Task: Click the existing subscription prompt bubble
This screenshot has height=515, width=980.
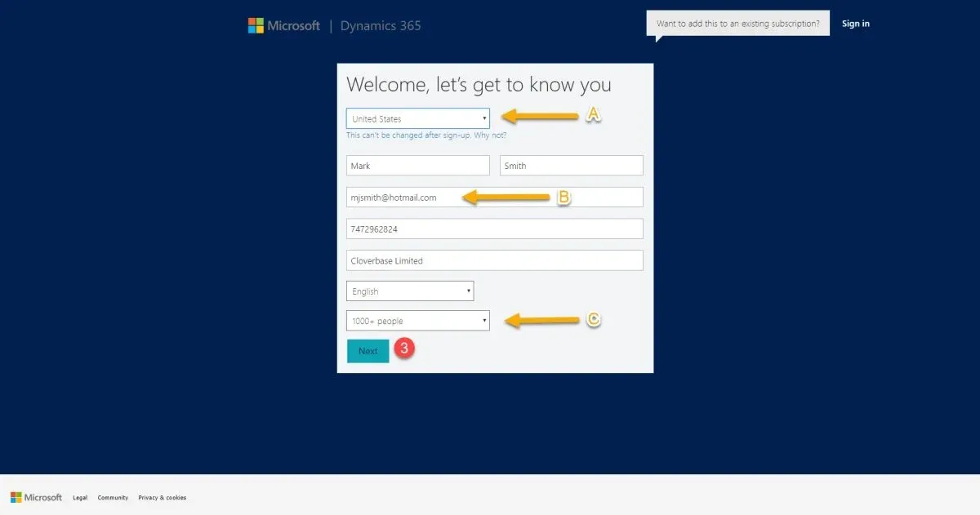Action: (x=738, y=24)
